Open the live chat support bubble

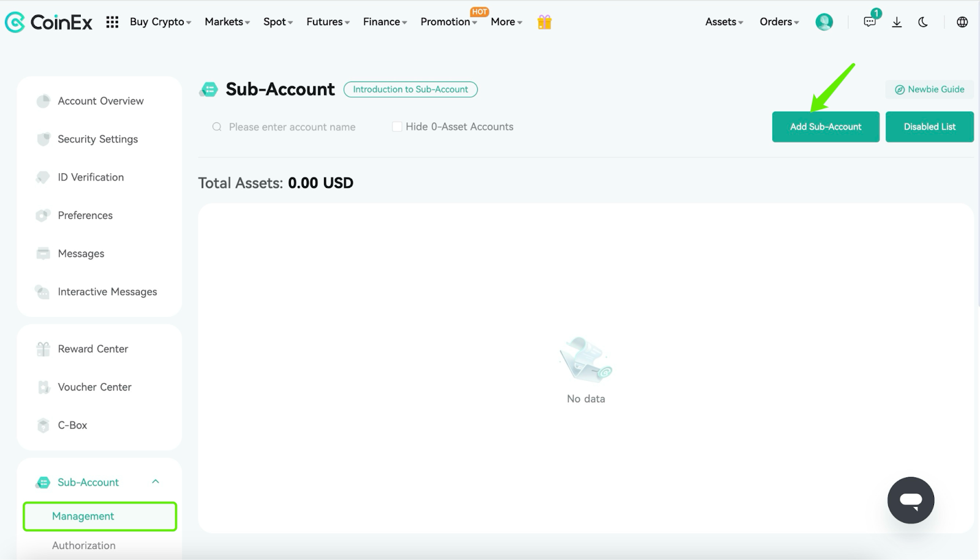(x=911, y=500)
